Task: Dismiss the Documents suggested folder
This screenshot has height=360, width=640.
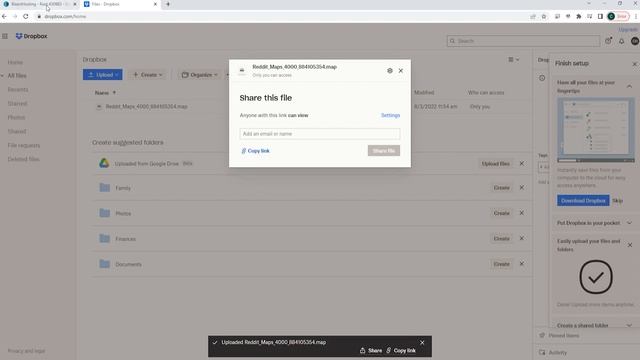Action: [522, 264]
